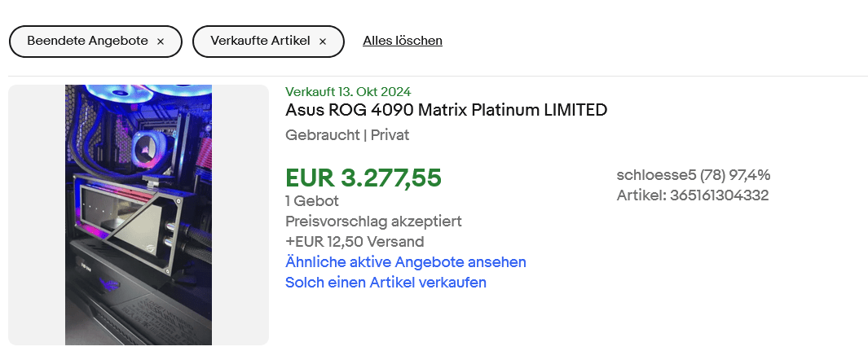Screen dimensions: 868x351
Task: View similar active listings link
Action: pos(406,262)
